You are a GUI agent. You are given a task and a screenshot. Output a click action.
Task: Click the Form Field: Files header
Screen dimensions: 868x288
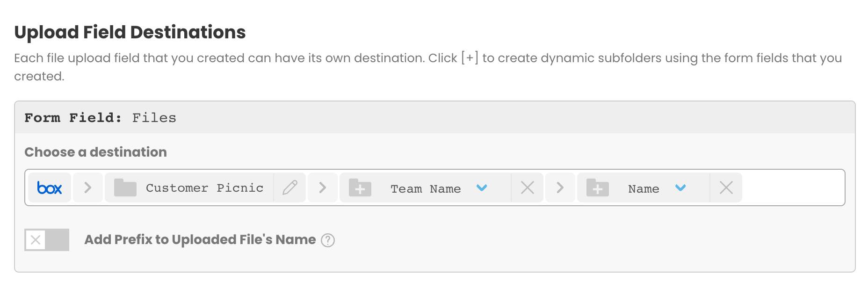pos(101,118)
